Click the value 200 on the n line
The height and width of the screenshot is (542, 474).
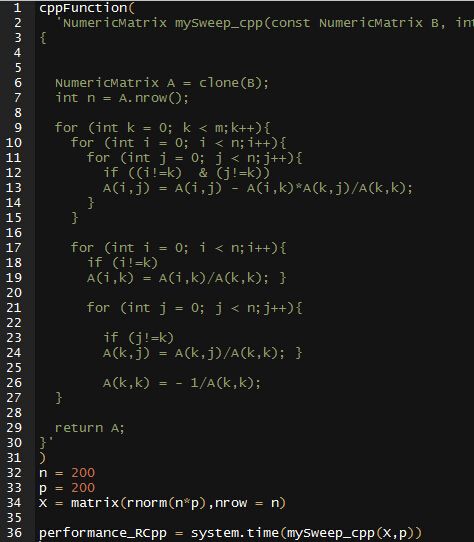(x=83, y=473)
